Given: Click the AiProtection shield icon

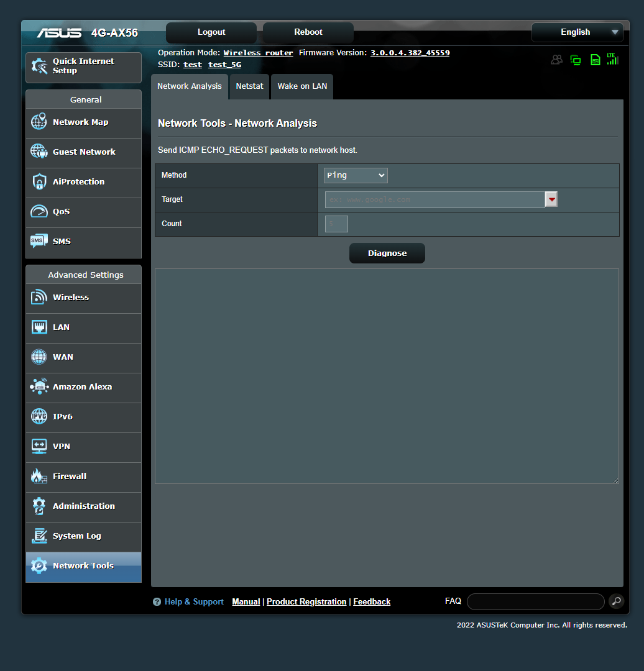Looking at the screenshot, I should pos(39,181).
